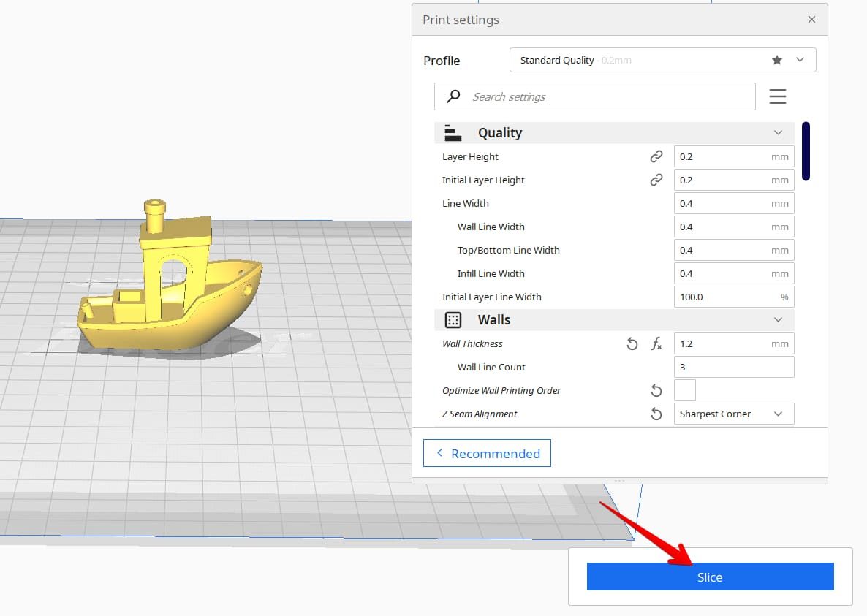Collapse the Walls section

coord(778,320)
